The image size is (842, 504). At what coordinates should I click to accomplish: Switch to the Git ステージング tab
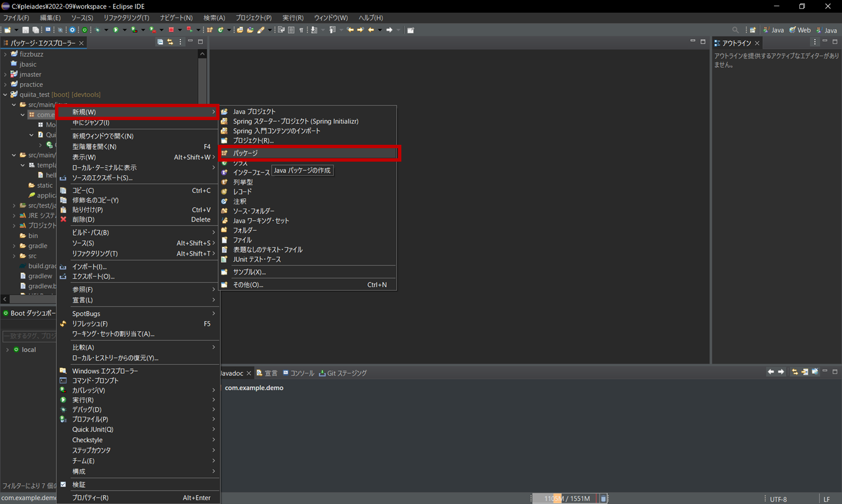pyautogui.click(x=342, y=373)
